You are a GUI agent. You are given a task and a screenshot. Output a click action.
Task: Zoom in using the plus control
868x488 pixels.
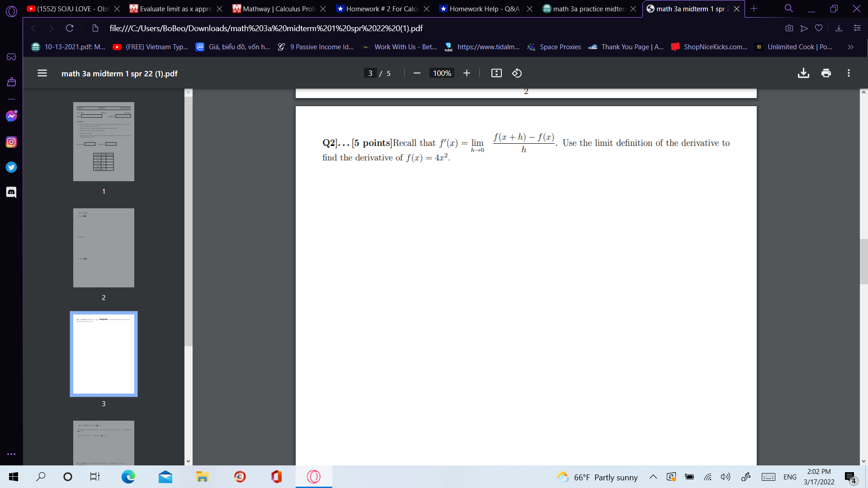pos(467,73)
